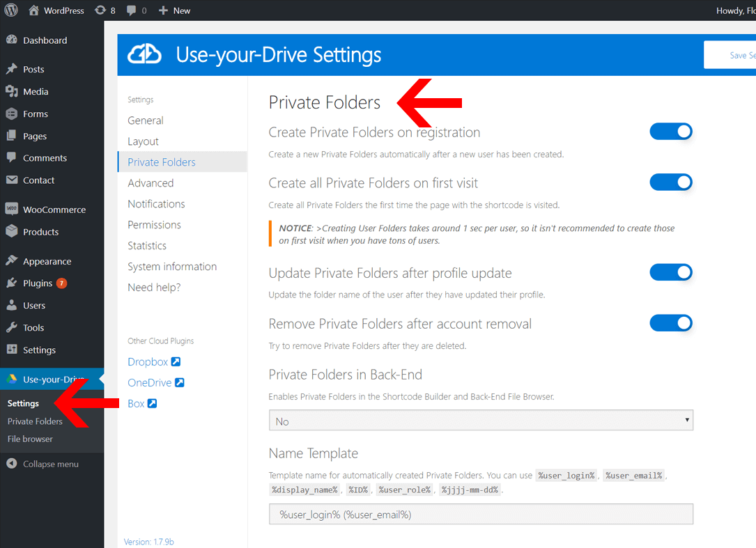Open the OneDrive plugin link
This screenshot has width=756, height=548.
coord(150,382)
